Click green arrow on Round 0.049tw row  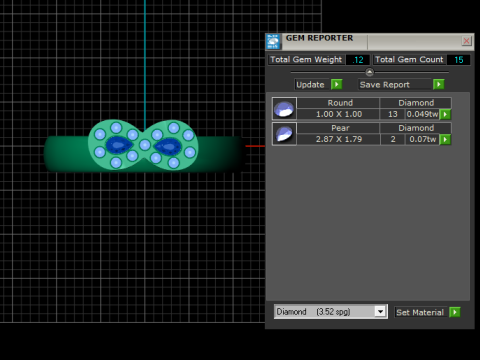(x=445, y=114)
